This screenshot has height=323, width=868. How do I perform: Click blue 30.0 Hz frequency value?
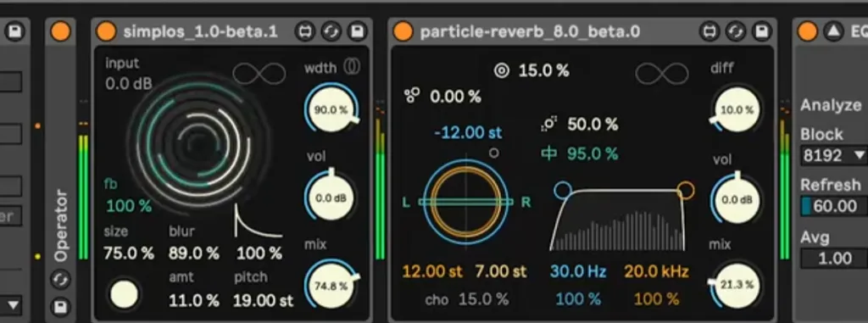[x=578, y=271]
